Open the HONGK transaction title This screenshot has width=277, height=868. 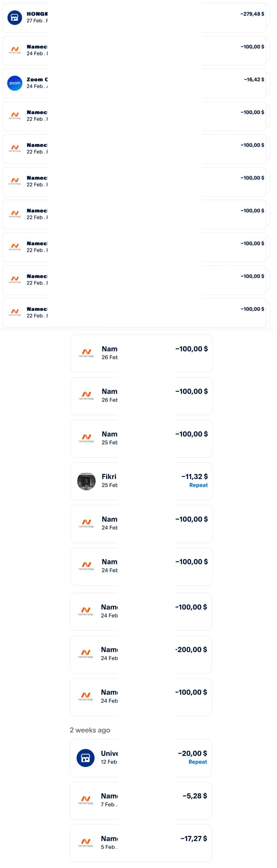pyautogui.click(x=37, y=14)
